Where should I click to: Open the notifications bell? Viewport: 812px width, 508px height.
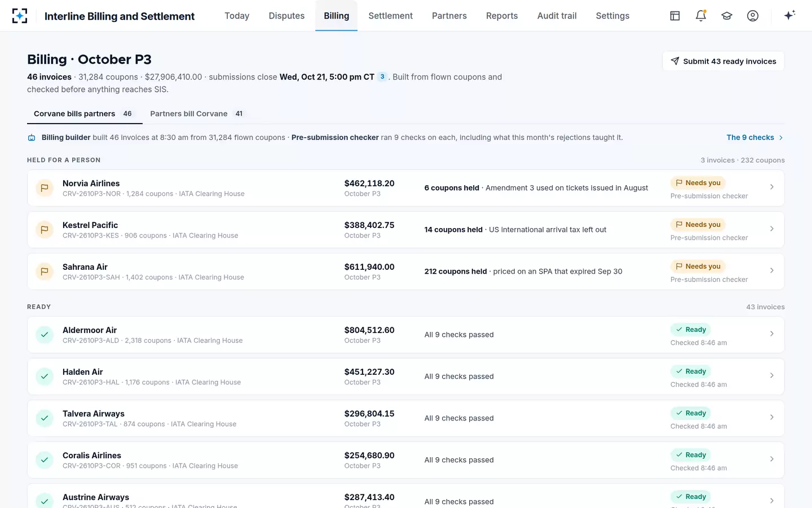click(701, 16)
